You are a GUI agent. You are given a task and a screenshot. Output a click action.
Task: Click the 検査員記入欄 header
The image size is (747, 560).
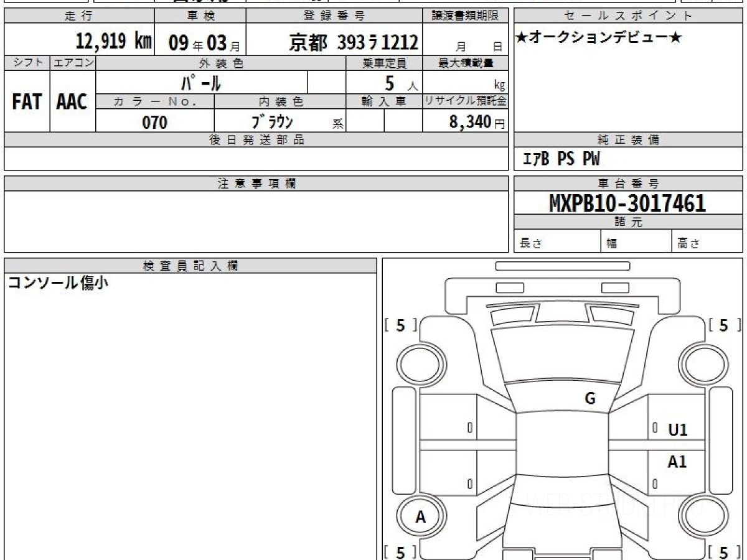[190, 266]
